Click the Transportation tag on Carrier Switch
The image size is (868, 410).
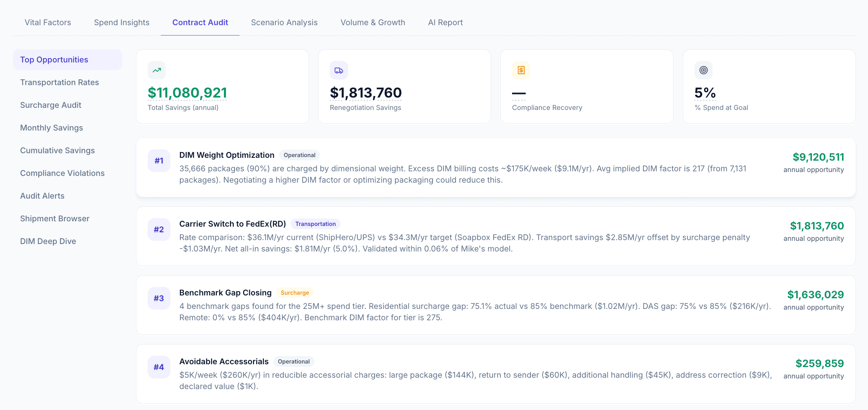(x=315, y=224)
